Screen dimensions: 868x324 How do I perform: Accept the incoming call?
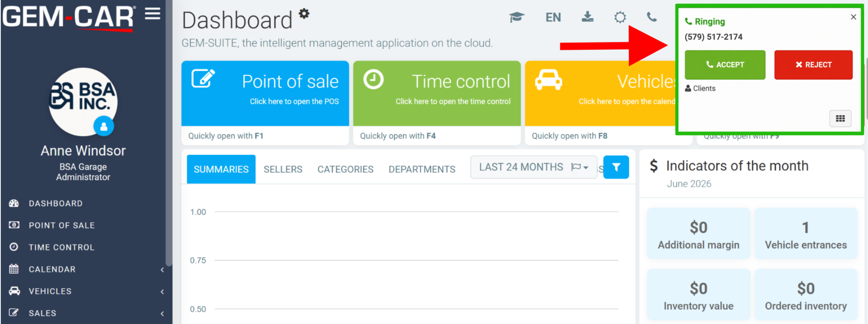725,65
